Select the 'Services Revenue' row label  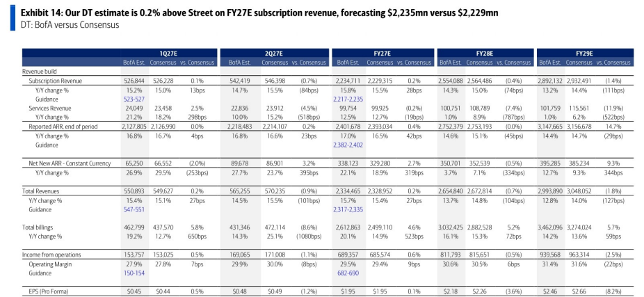coord(49,108)
